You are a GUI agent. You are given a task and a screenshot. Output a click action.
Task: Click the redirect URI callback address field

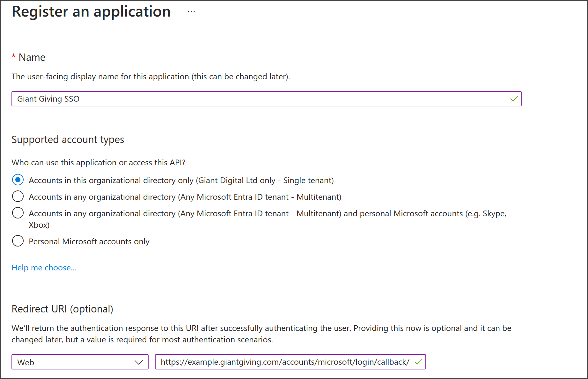tap(284, 362)
